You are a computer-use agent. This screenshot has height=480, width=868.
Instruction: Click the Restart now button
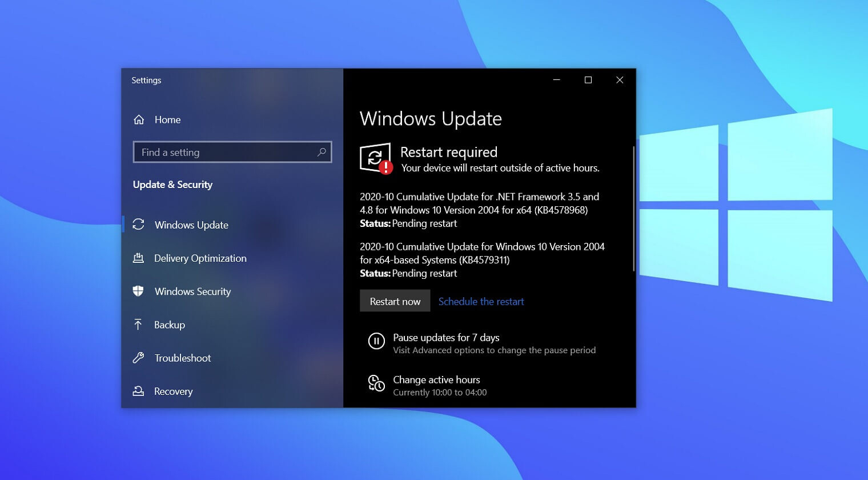[395, 301]
